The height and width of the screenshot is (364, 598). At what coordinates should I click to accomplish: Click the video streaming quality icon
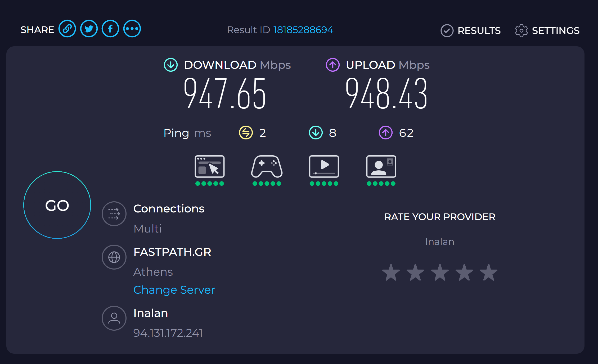click(x=324, y=167)
